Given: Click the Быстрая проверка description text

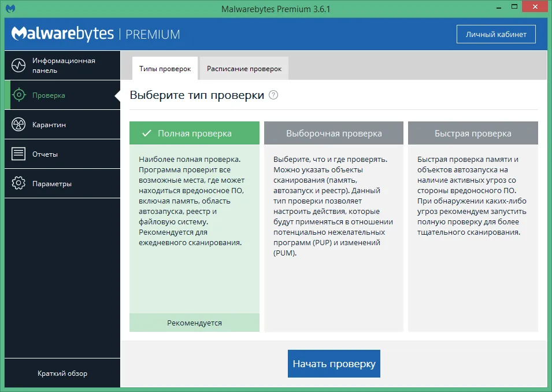Looking at the screenshot, I should [x=472, y=196].
